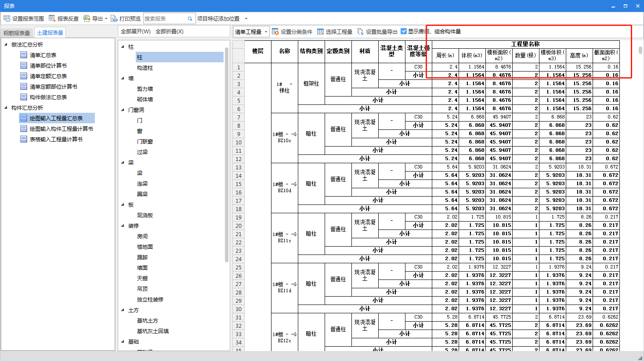
Task: Select 踢脚 in the component list
Action: tap(142, 257)
